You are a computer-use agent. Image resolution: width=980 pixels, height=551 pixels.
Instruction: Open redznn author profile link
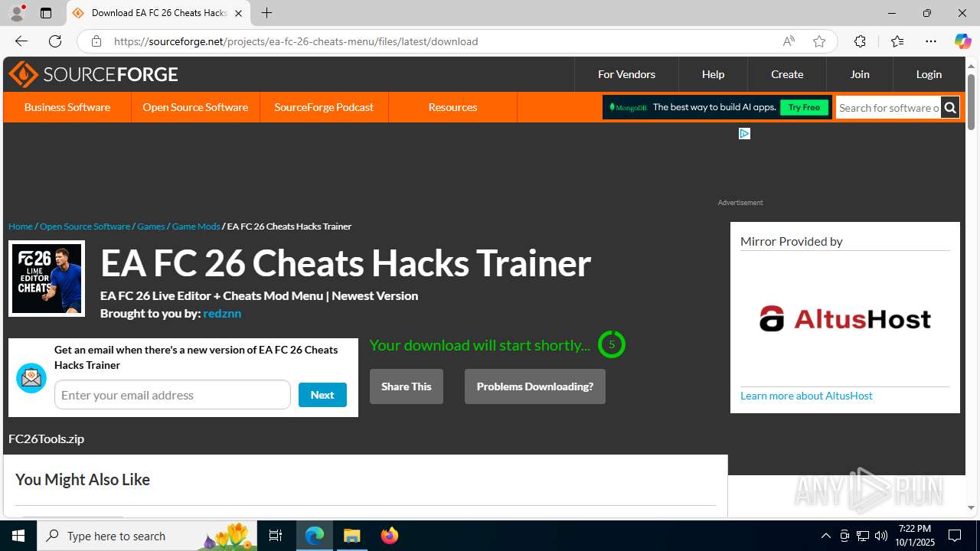pos(222,313)
